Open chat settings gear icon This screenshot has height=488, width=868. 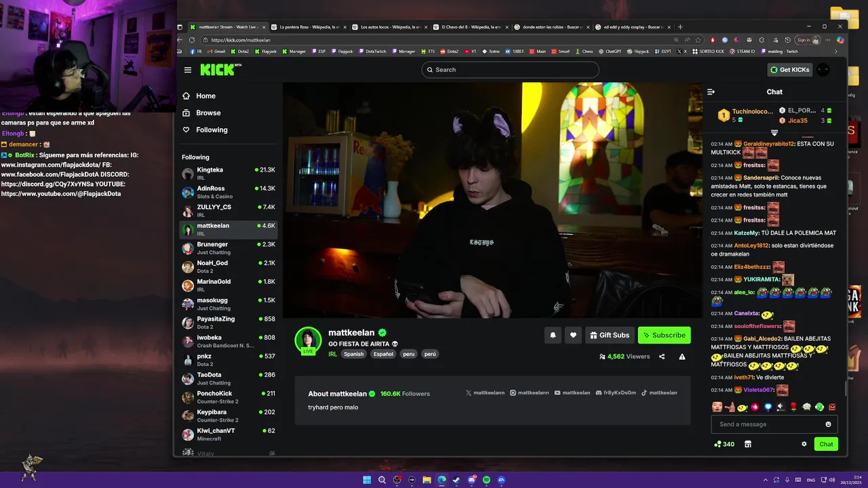[804, 444]
